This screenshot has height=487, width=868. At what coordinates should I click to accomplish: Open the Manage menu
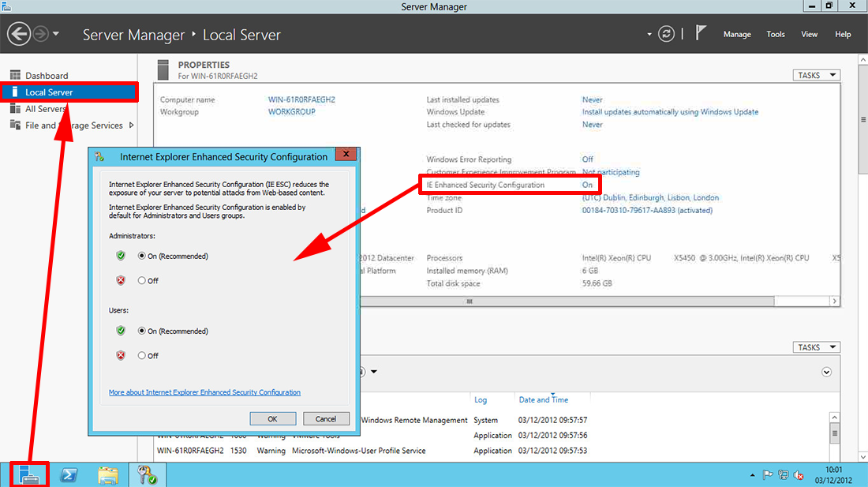click(x=737, y=34)
